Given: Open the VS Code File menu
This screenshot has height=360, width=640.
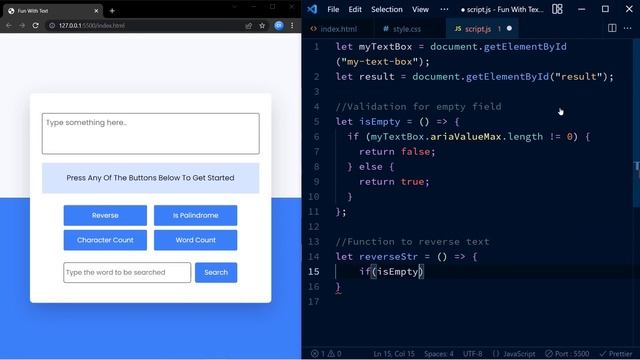Looking at the screenshot, I should (x=333, y=9).
